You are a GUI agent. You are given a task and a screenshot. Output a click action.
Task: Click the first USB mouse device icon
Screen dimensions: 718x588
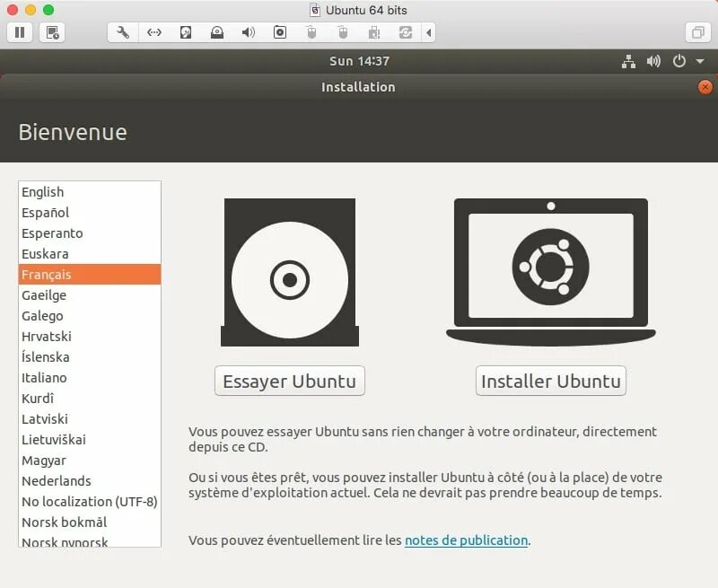tap(311, 32)
